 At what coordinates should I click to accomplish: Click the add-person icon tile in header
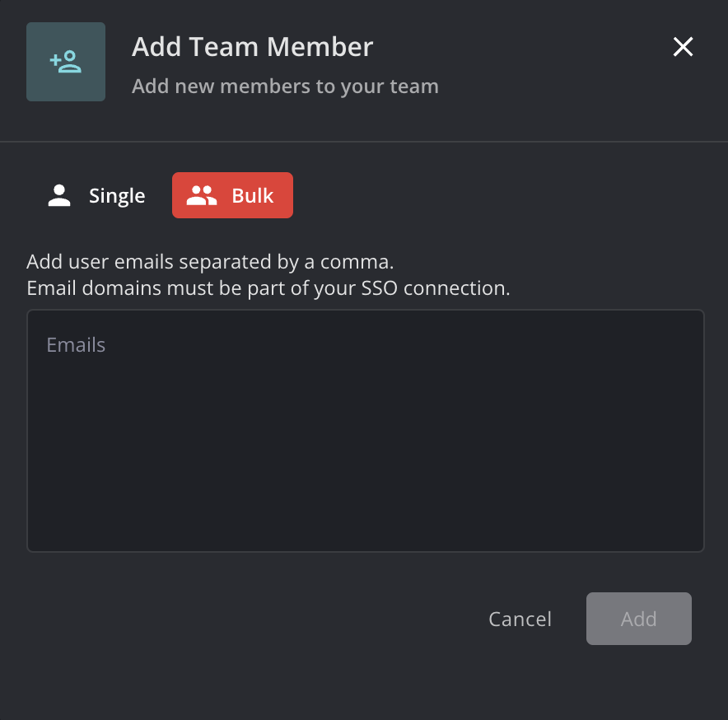pyautogui.click(x=66, y=62)
